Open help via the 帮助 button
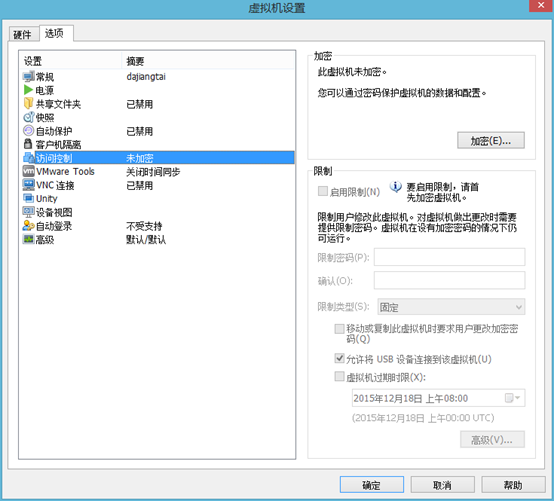Screen dimensions: 554x501 click(513, 485)
